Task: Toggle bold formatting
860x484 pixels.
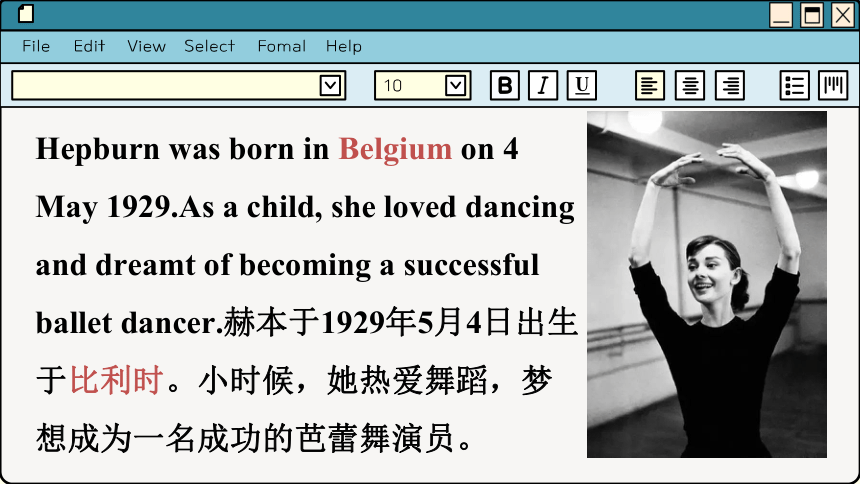Action: click(x=505, y=85)
